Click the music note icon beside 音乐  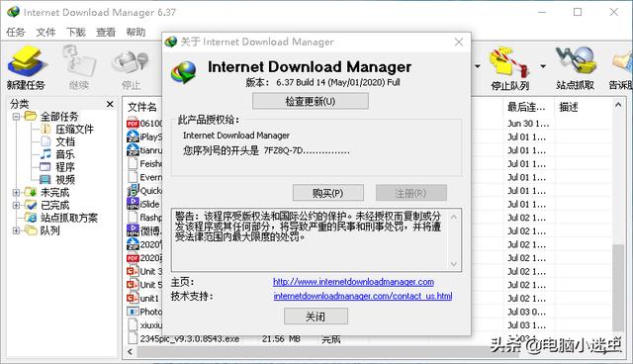click(45, 154)
